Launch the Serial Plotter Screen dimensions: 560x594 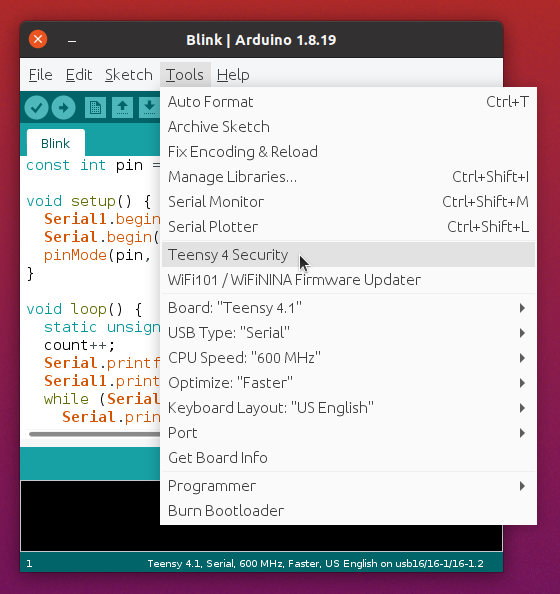coord(348,227)
